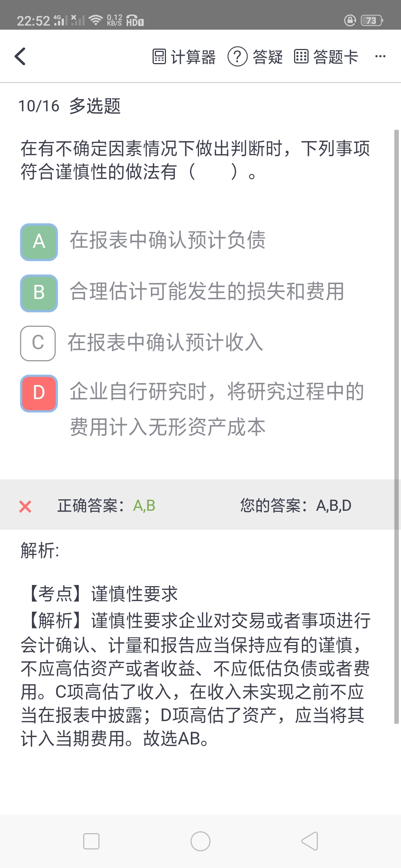Tap the 答题卡 text label

[336, 57]
